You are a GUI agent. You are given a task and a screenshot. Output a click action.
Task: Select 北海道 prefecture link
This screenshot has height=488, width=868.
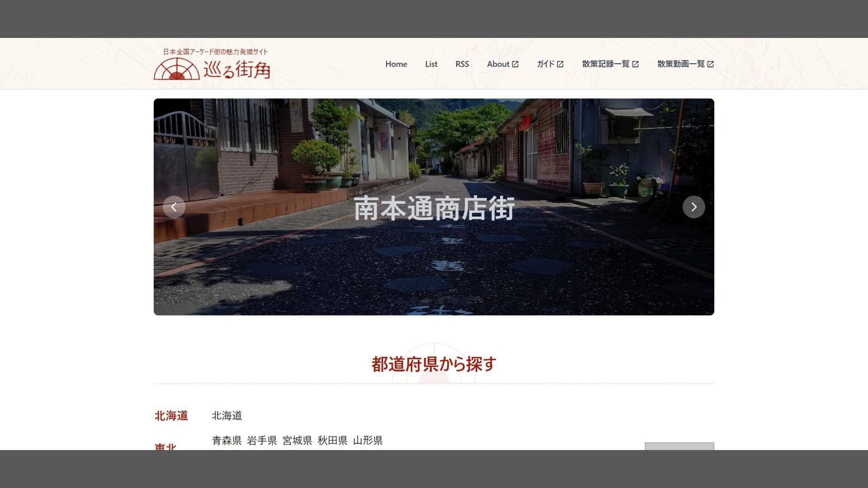point(227,416)
